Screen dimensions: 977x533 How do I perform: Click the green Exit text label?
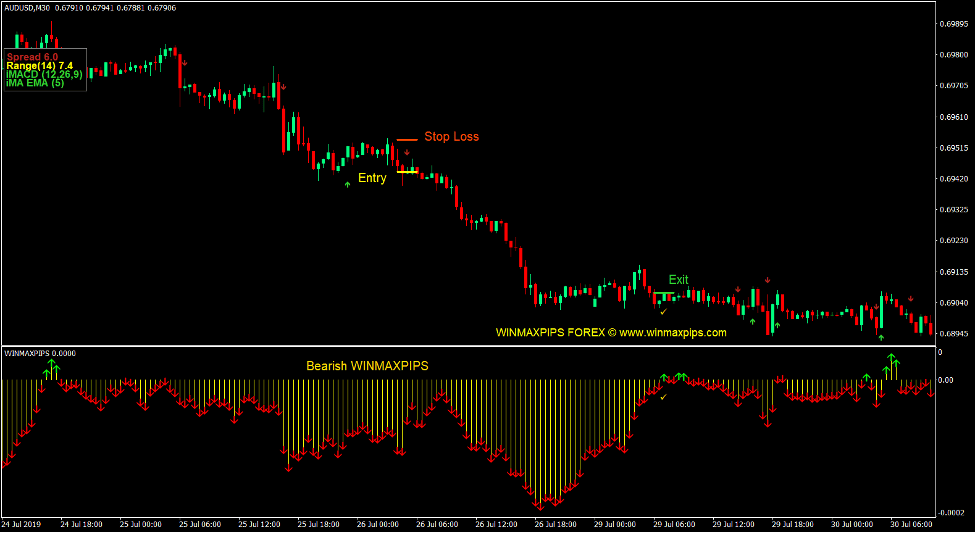point(678,280)
